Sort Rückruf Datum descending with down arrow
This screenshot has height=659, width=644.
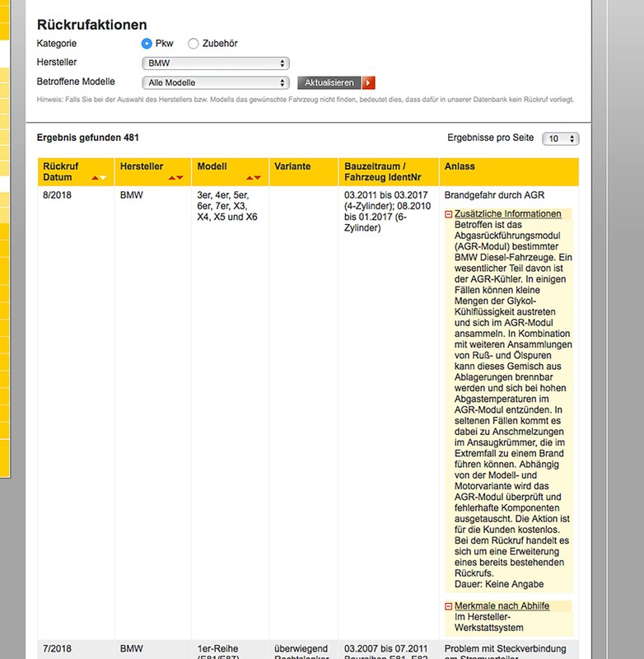[x=102, y=178]
